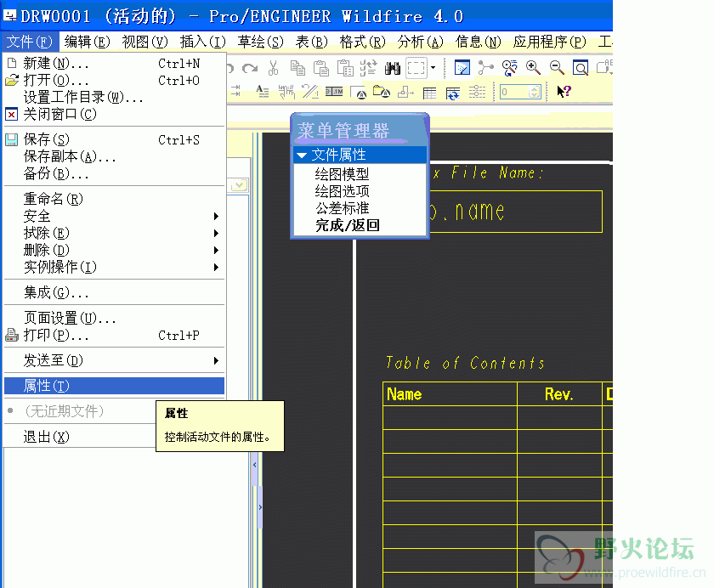Screen dimensions: 714x588
Task: Close the 文件(F) menu
Action: (x=30, y=42)
